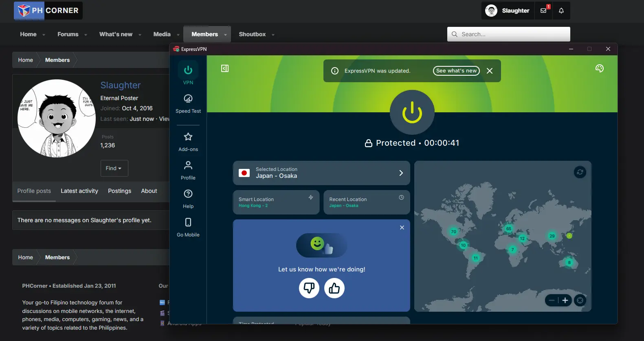This screenshot has width=644, height=341.
Task: Switch to Postings tab
Action: coord(119,191)
